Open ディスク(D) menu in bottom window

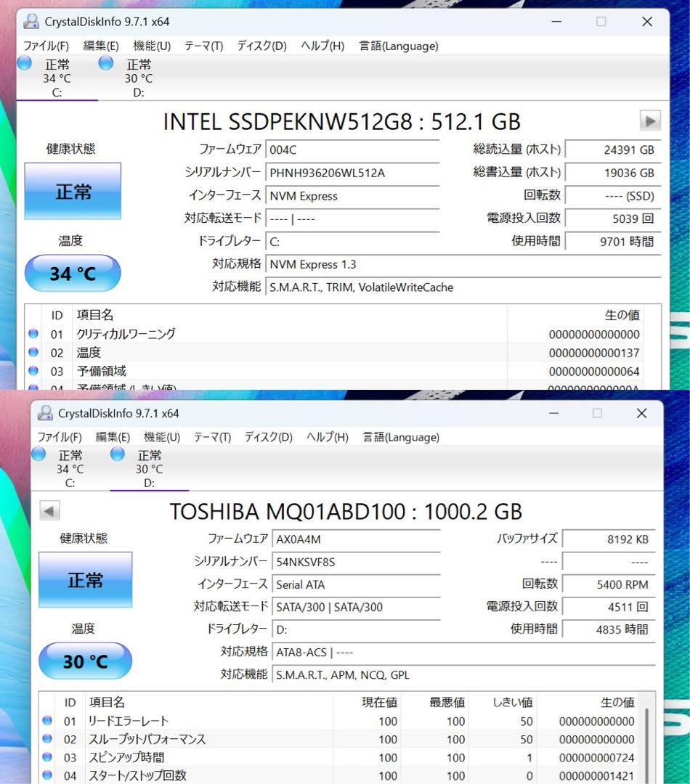pyautogui.click(x=269, y=437)
